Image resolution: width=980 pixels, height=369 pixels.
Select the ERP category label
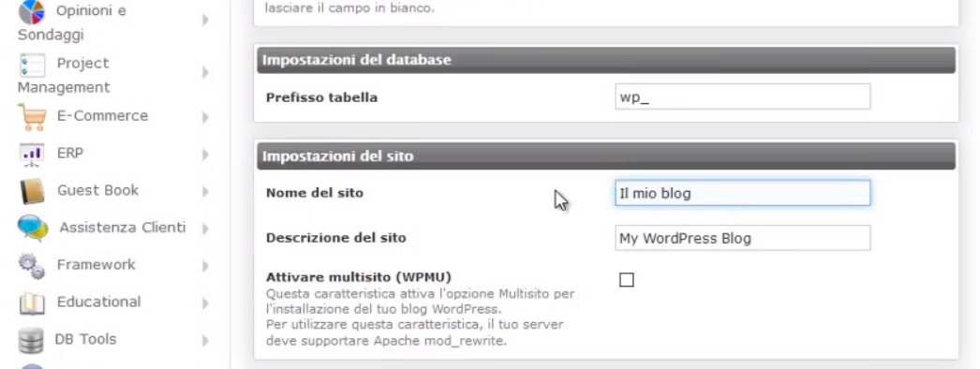coord(70,153)
